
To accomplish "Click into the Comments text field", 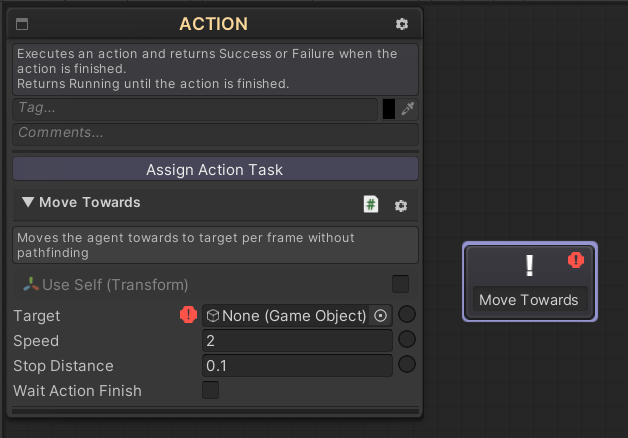I will (x=215, y=134).
